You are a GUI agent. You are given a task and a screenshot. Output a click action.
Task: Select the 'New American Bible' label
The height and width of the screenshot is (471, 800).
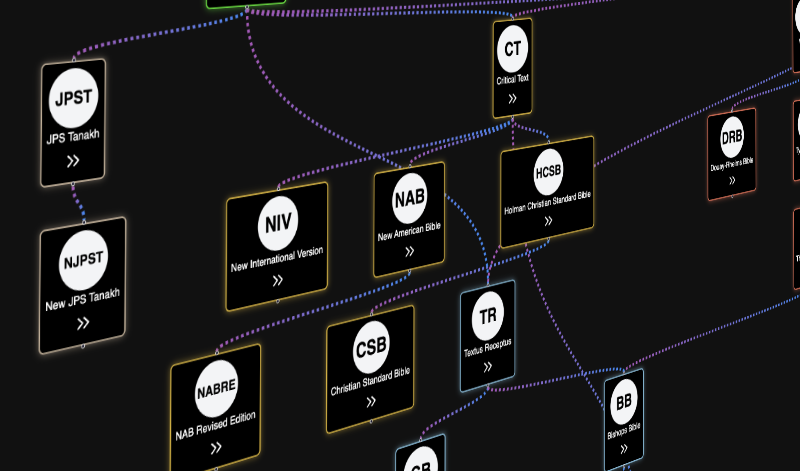click(409, 232)
